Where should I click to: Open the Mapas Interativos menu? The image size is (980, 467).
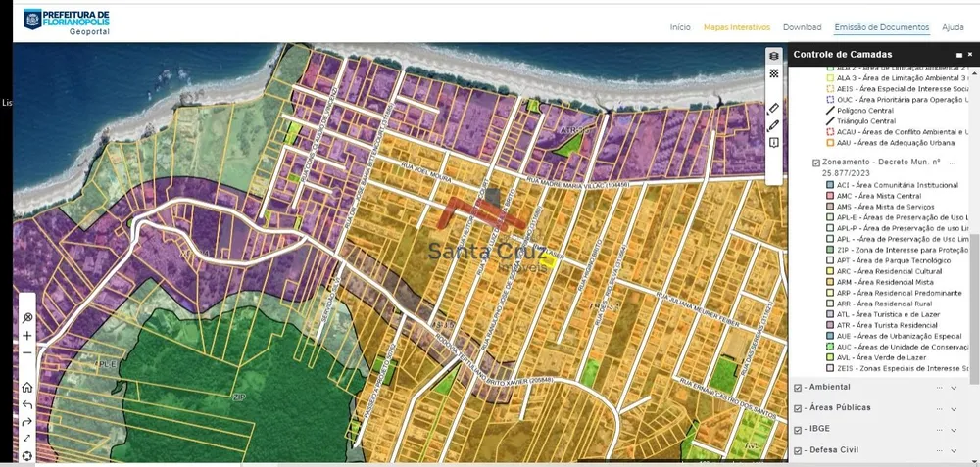pyautogui.click(x=737, y=27)
